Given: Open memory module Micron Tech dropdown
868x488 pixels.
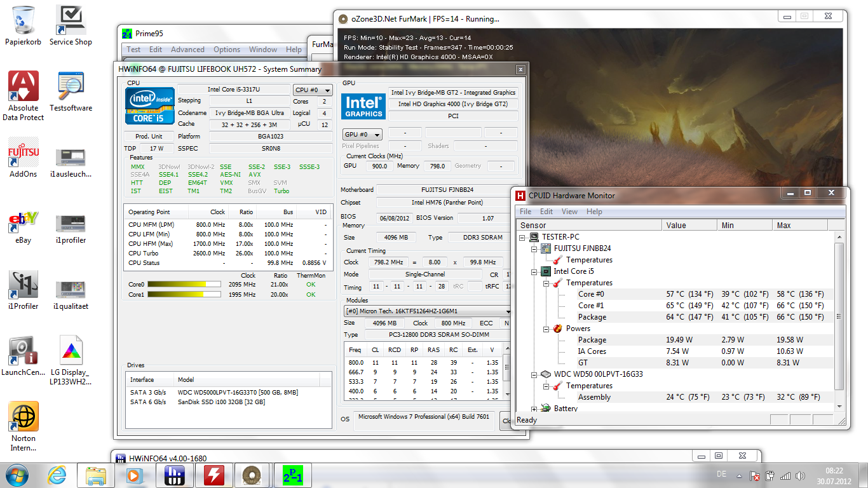Looking at the screenshot, I should tap(428, 311).
